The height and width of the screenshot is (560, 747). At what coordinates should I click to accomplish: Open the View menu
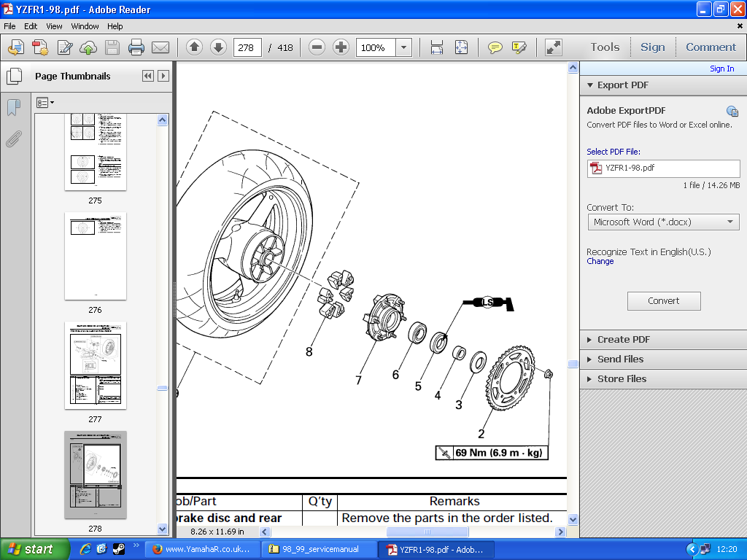click(54, 26)
